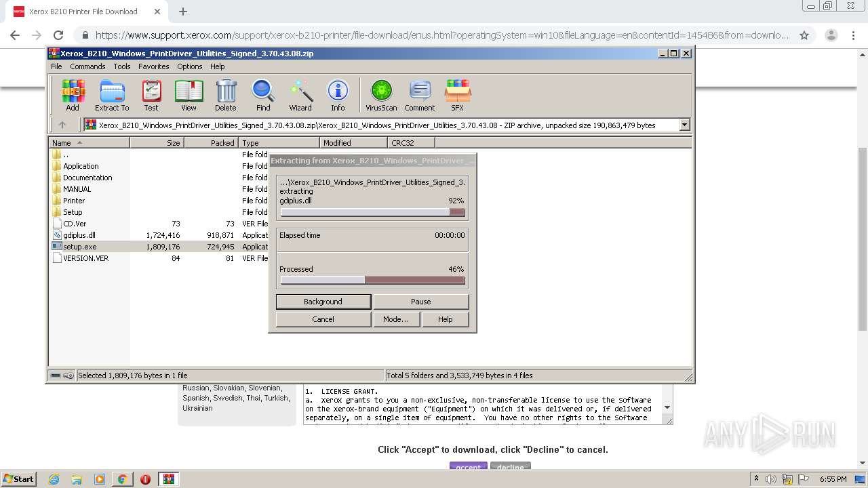868x488 pixels.
Task: Open Windows Explorer folder in taskbar
Action: point(77,479)
